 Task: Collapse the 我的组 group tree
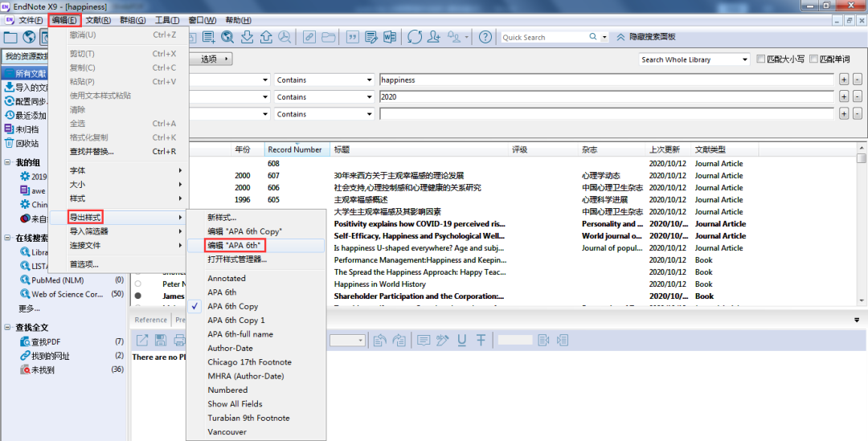tap(8, 163)
